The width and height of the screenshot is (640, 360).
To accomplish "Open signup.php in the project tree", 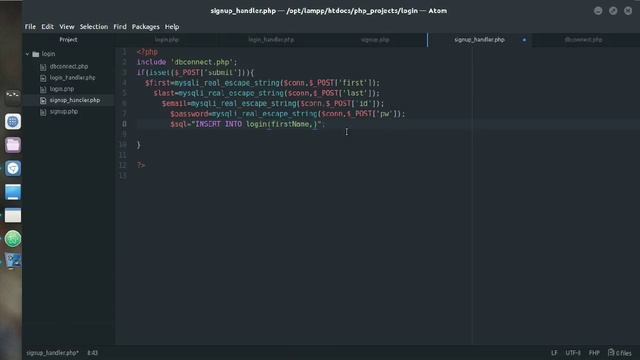I will point(64,111).
